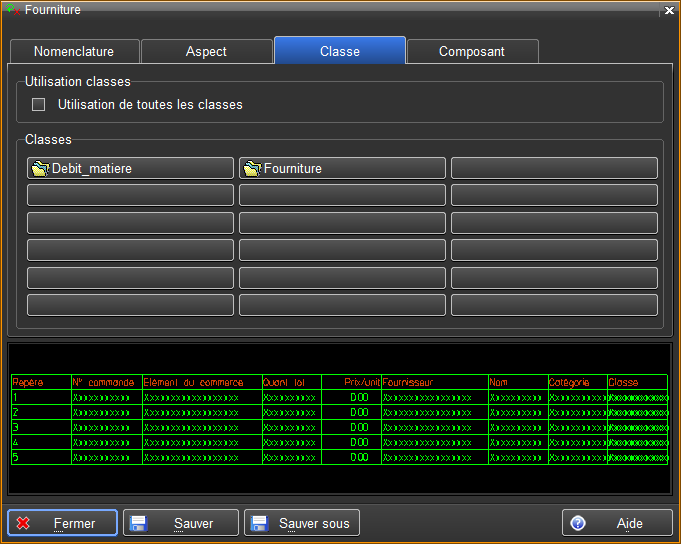The height and width of the screenshot is (544, 681).
Task: Click the floppy disk icon on Sauver
Action: 139,523
